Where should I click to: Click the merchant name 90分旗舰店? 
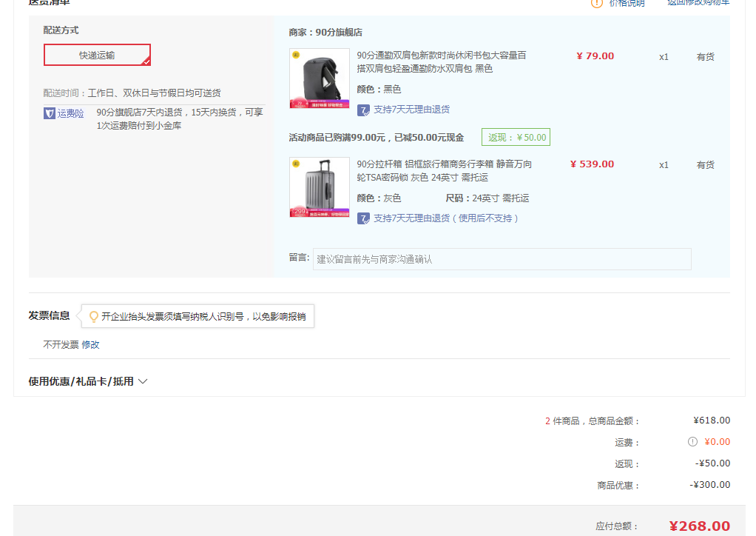coord(339,33)
